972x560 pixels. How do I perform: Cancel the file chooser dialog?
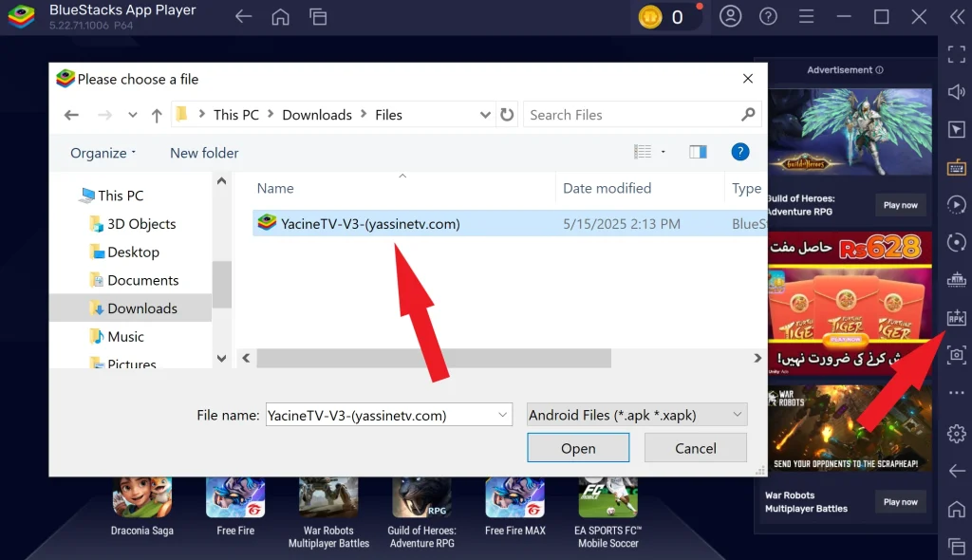(695, 448)
